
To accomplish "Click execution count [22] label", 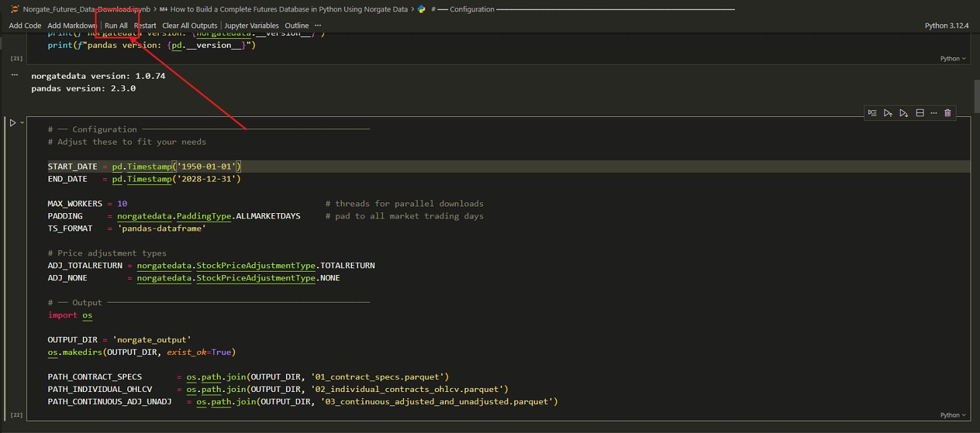I will click(16, 415).
